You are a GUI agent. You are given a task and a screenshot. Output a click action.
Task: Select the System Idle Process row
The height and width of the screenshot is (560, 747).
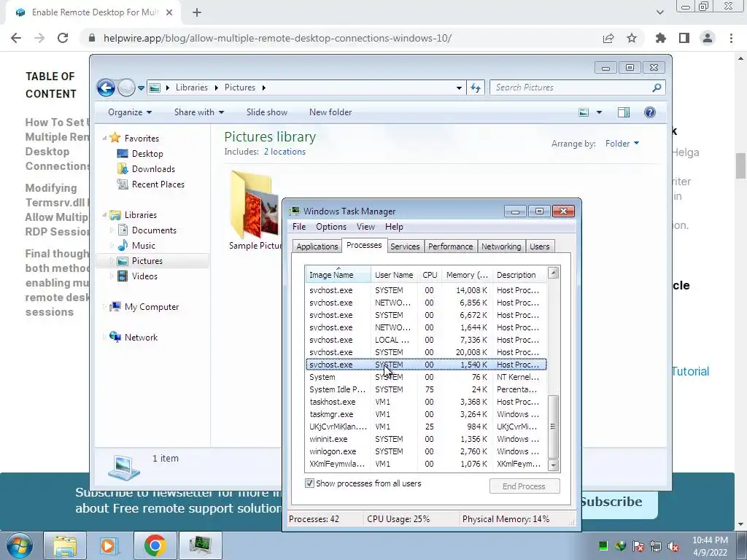(x=426, y=389)
